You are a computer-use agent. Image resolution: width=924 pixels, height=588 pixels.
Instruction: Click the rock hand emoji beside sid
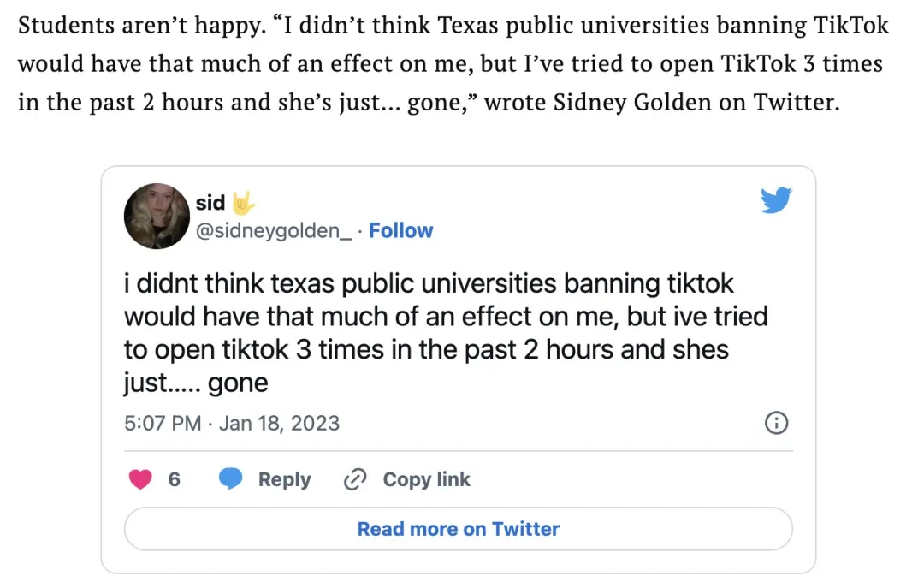pyautogui.click(x=245, y=203)
